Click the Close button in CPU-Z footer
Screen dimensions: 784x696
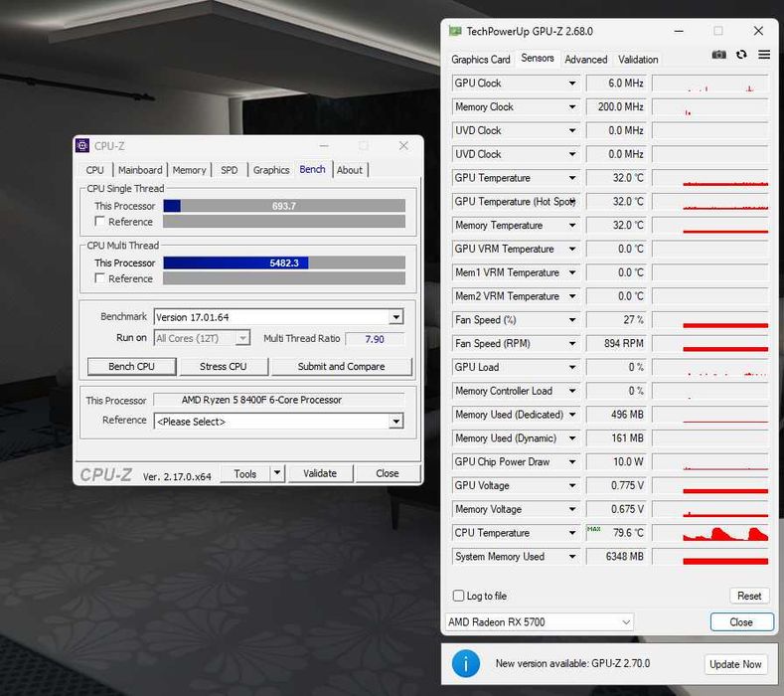pos(388,473)
